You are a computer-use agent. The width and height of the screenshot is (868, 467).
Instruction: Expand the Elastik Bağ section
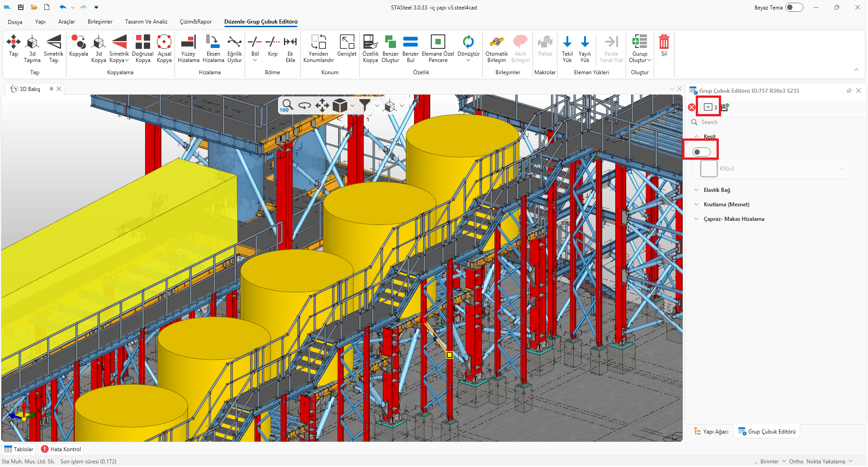point(717,190)
